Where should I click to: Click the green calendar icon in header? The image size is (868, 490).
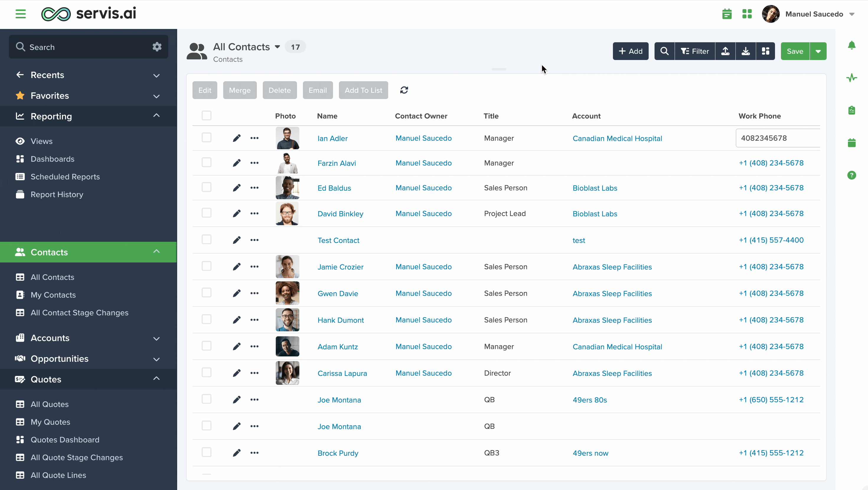727,14
